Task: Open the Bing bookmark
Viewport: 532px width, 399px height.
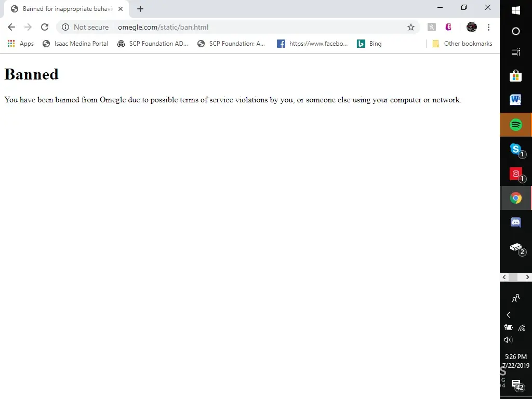Action: coord(369,44)
